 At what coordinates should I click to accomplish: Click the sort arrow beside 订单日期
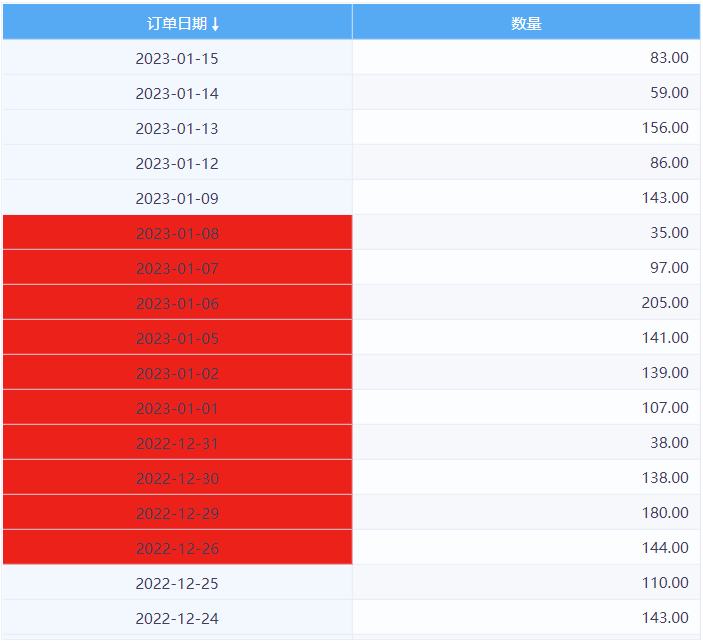click(x=215, y=24)
